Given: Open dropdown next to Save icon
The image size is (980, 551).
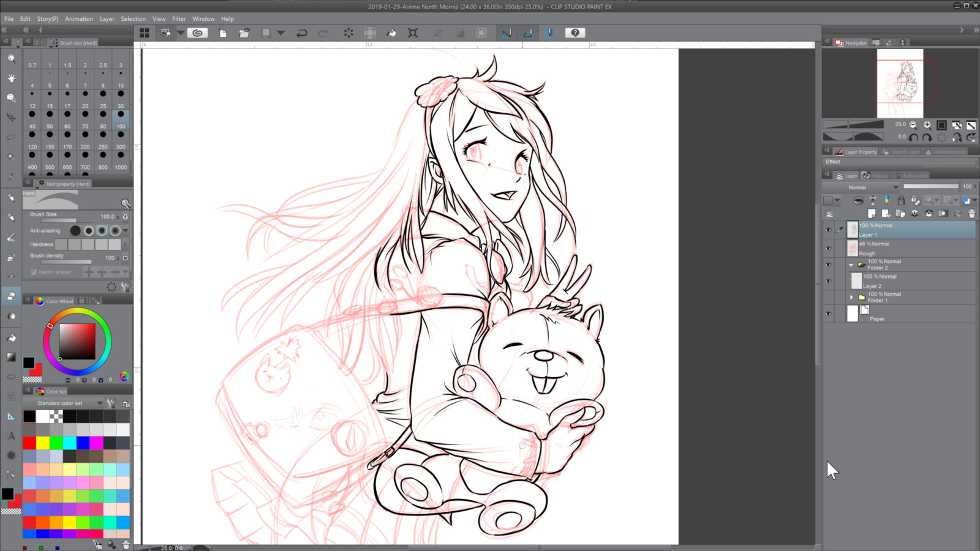Looking at the screenshot, I should 281,33.
